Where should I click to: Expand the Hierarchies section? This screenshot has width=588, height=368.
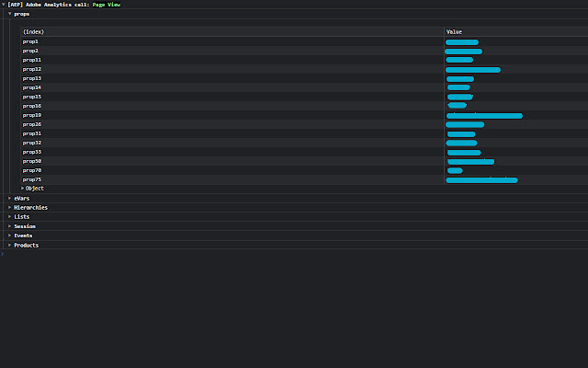pyautogui.click(x=10, y=207)
